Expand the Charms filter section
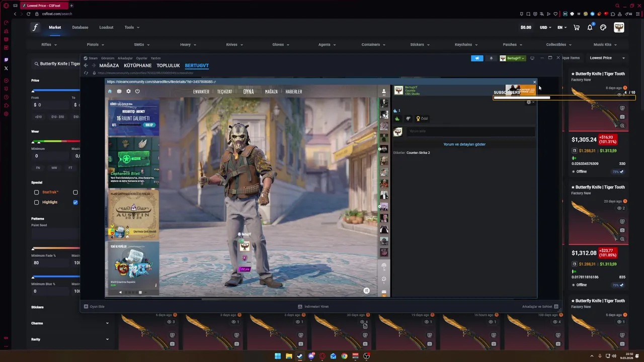 70,323
